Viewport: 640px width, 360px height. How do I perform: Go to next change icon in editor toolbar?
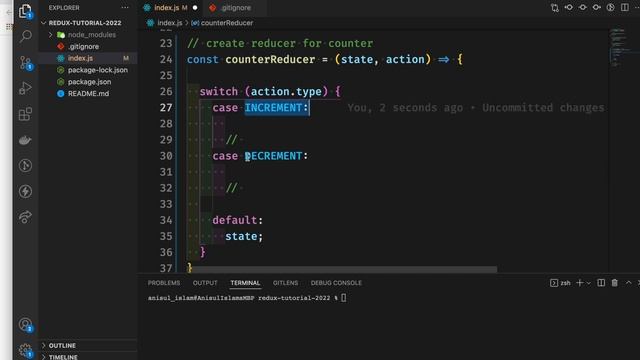tap(596, 7)
